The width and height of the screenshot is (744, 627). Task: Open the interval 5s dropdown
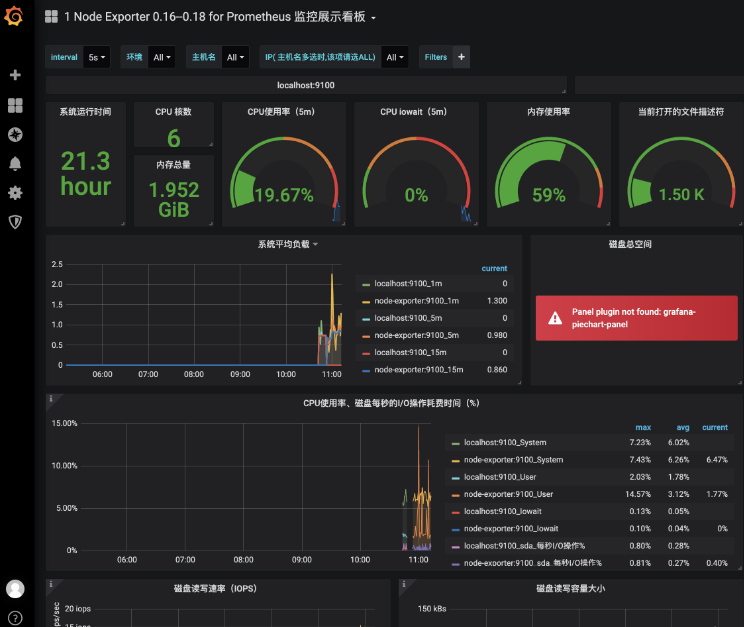(97, 57)
